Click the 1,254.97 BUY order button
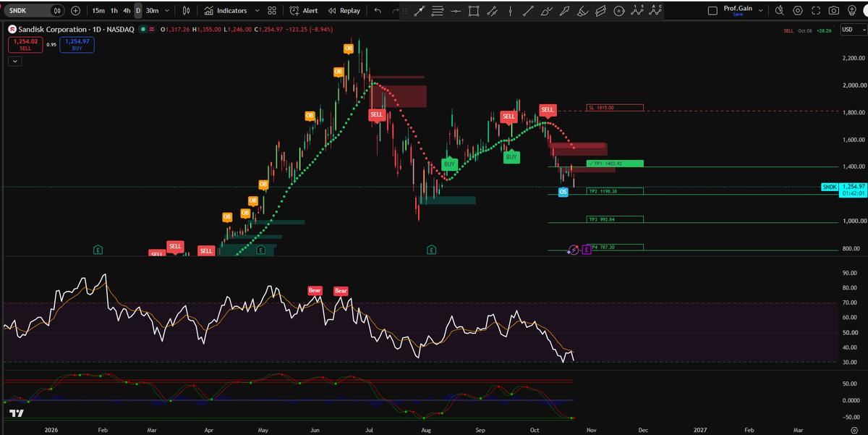 coord(77,44)
